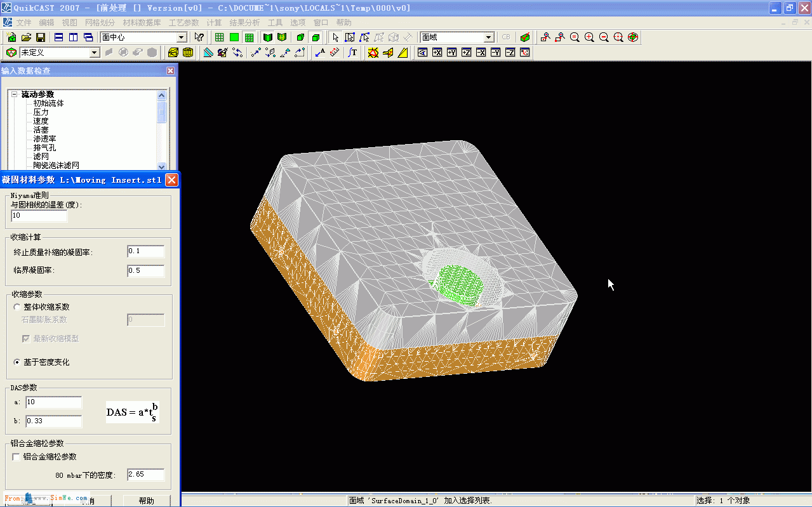The height and width of the screenshot is (507, 812).
Task: Select 压力 in the tree
Action: coord(41,112)
